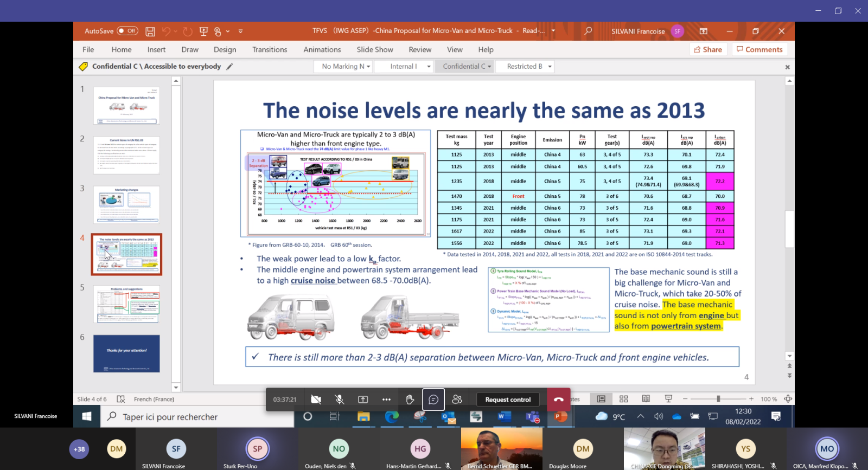Expand the Restricted B dropdown
The width and height of the screenshot is (868, 470).
point(529,66)
